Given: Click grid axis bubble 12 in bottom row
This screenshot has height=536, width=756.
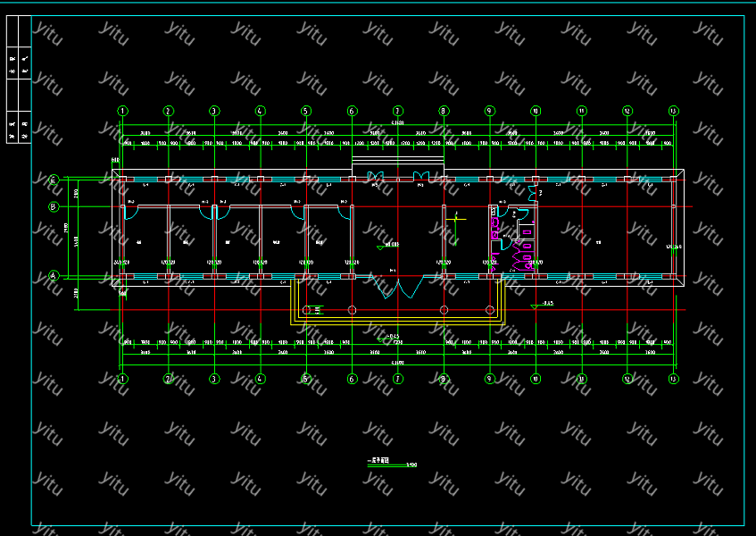Looking at the screenshot, I should (x=627, y=379).
